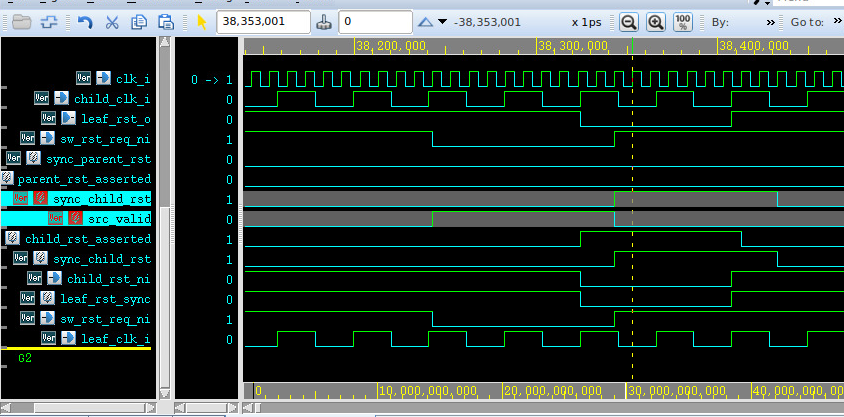Screen dimensions: 844x417
Task: Click the 38,400,000 top ruler tick label
Action: (754, 46)
